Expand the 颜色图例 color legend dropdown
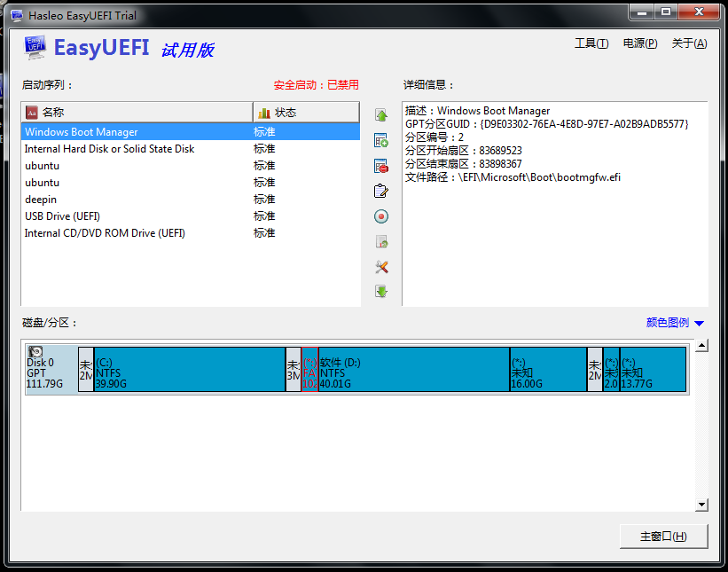Screen dimensions: 728x572 pyautogui.click(x=675, y=323)
